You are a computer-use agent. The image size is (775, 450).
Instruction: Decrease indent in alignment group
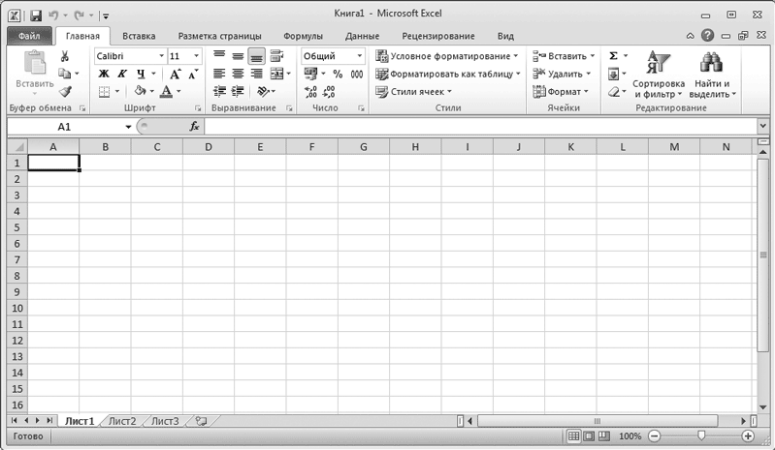pos(219,91)
